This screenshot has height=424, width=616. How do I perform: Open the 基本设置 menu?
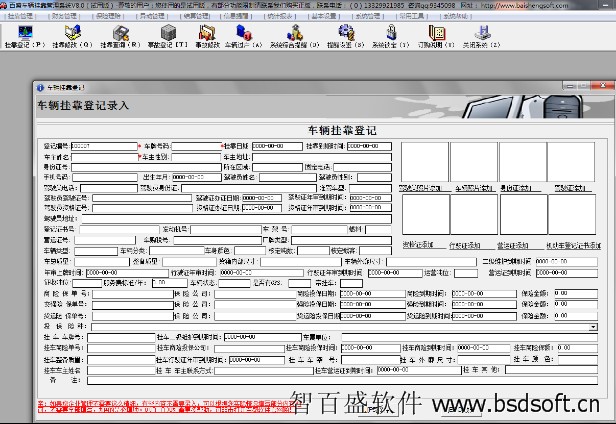pyautogui.click(x=324, y=16)
